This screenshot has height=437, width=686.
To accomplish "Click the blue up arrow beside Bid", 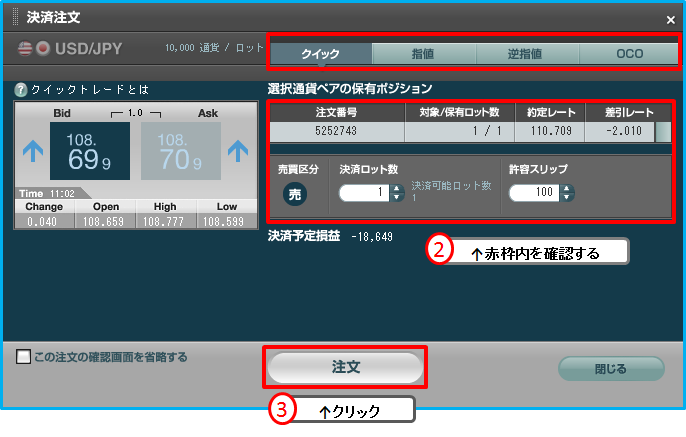I will click(x=33, y=151).
